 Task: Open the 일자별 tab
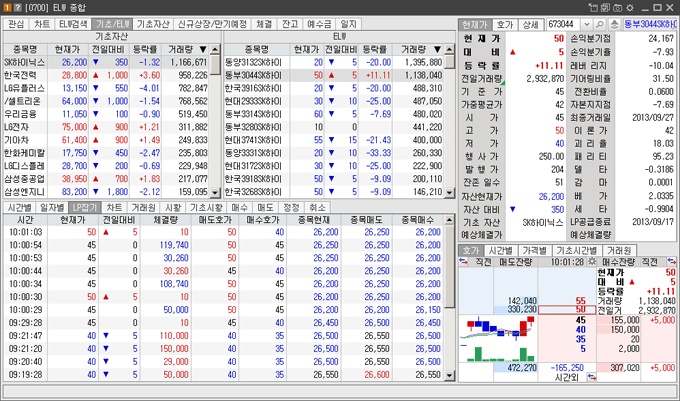click(x=52, y=207)
